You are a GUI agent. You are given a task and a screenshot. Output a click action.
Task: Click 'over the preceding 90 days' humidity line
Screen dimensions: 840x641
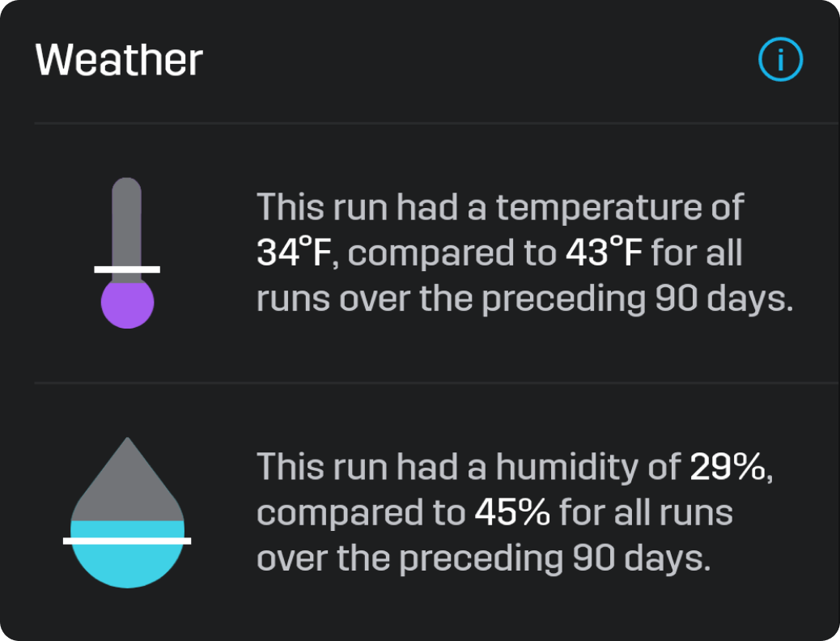pos(483,558)
